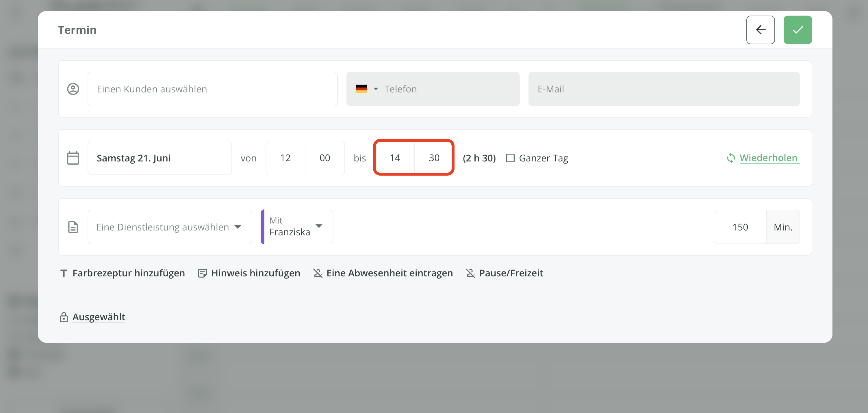Click Eine Abwesenheit eintragen link
The height and width of the screenshot is (413, 868).
tap(389, 273)
